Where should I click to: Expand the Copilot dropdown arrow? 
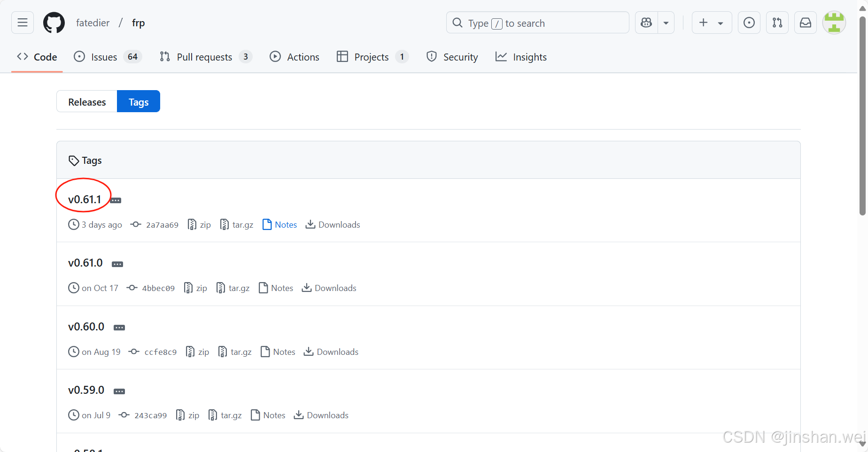click(666, 23)
